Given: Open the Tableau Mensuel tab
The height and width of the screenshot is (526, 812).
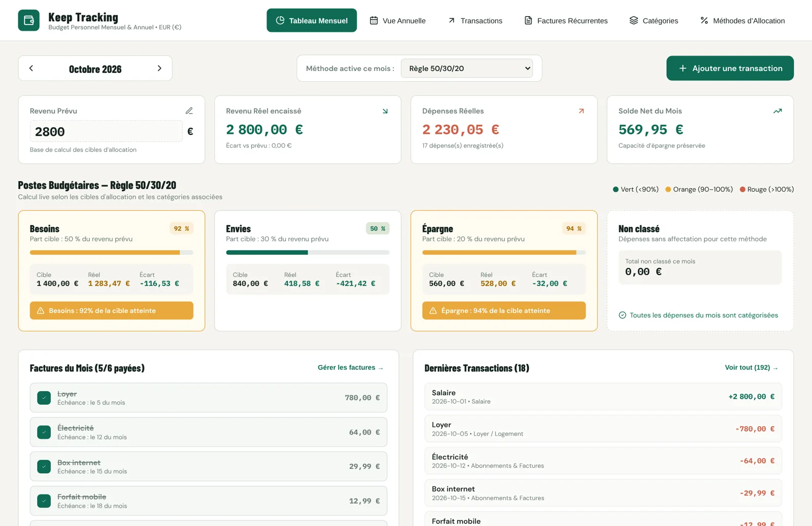Looking at the screenshot, I should (312, 20).
